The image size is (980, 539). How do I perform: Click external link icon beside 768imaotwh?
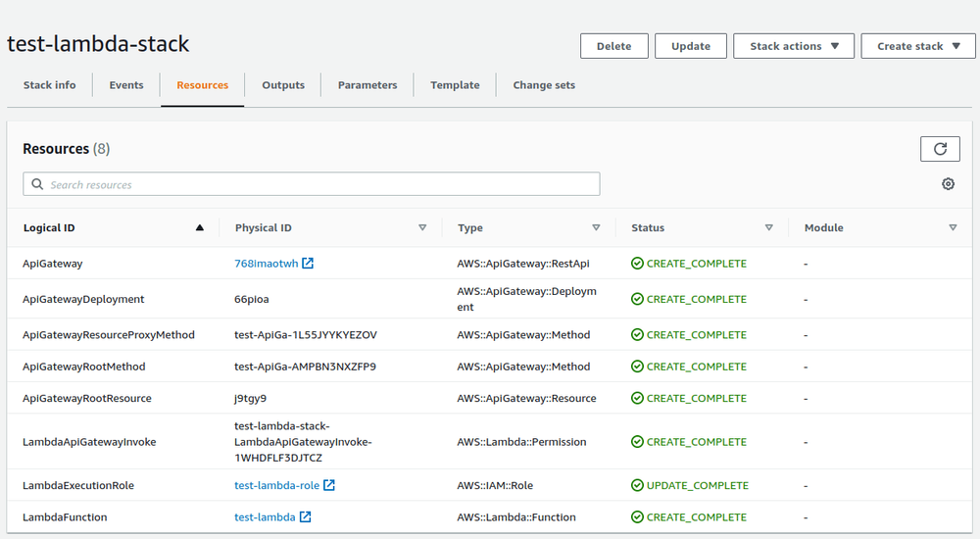point(308,264)
